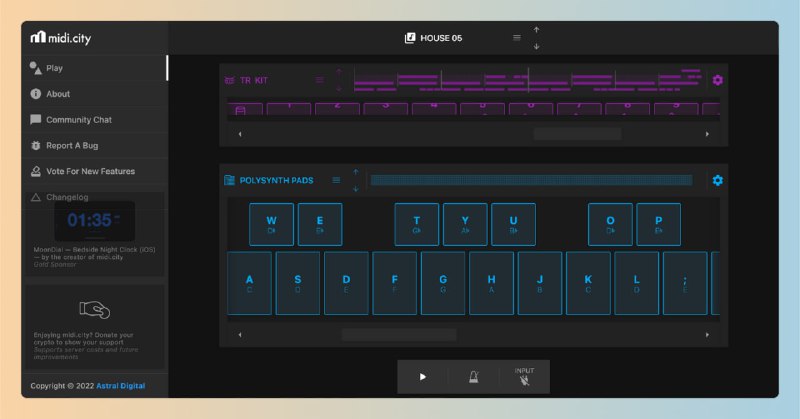
Task: Click the metronome icon
Action: pos(473,377)
